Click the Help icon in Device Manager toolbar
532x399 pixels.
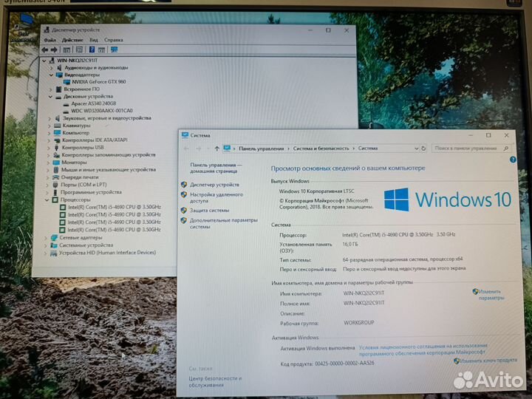[92, 50]
